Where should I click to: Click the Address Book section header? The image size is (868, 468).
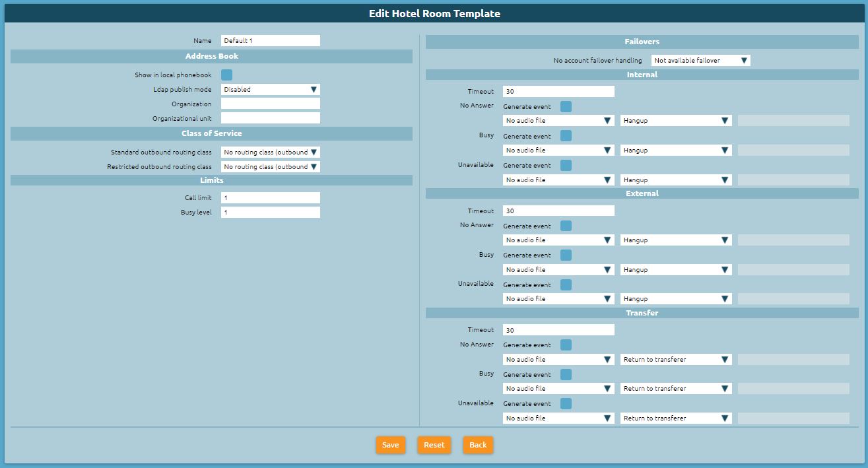pos(211,56)
